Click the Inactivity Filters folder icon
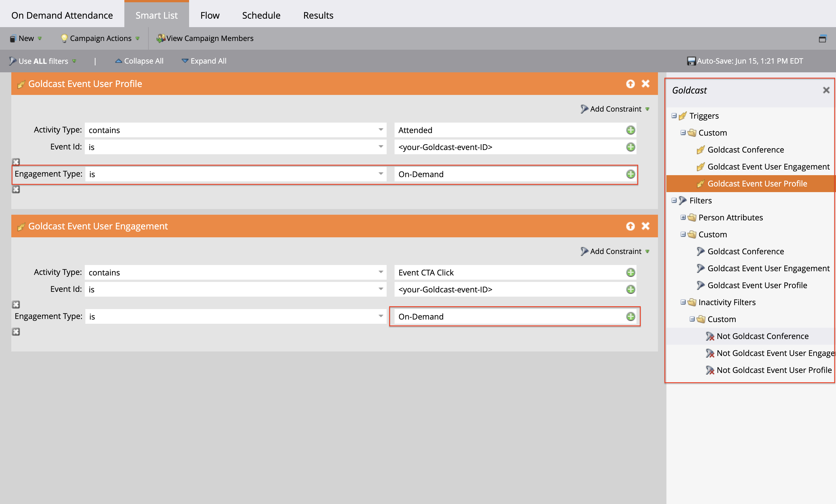 (x=692, y=302)
